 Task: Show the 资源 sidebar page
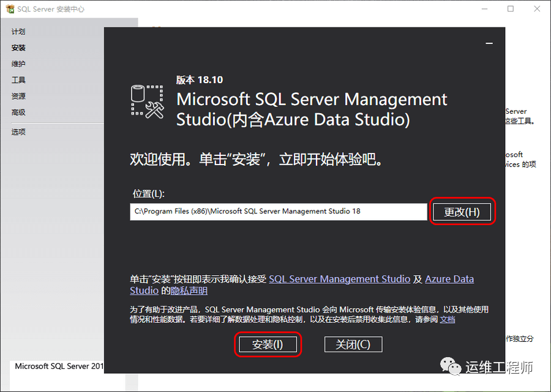pos(18,96)
